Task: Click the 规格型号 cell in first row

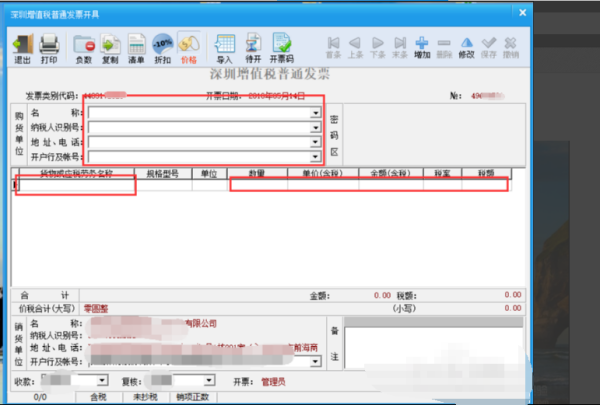Action: click(x=163, y=185)
